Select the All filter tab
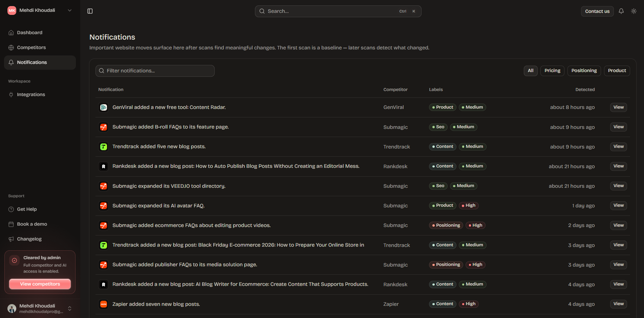 coord(531,71)
